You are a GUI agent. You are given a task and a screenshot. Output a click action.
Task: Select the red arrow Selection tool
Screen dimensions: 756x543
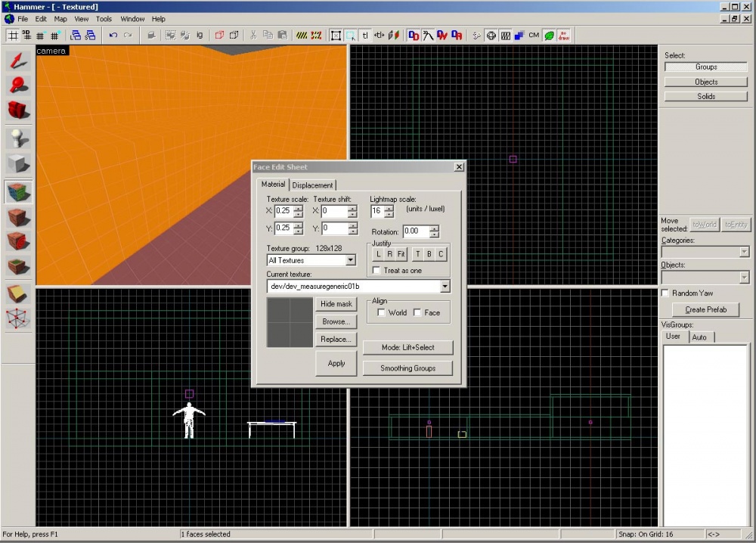tap(18, 61)
